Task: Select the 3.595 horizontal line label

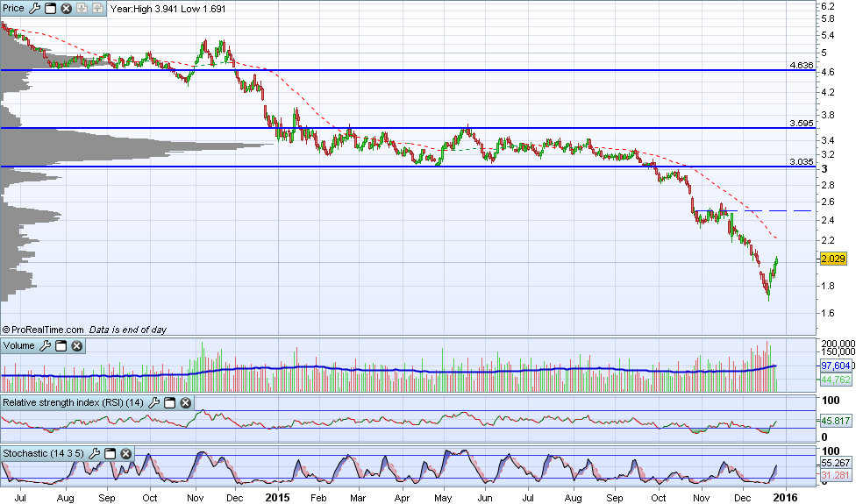Action: pyautogui.click(x=801, y=124)
